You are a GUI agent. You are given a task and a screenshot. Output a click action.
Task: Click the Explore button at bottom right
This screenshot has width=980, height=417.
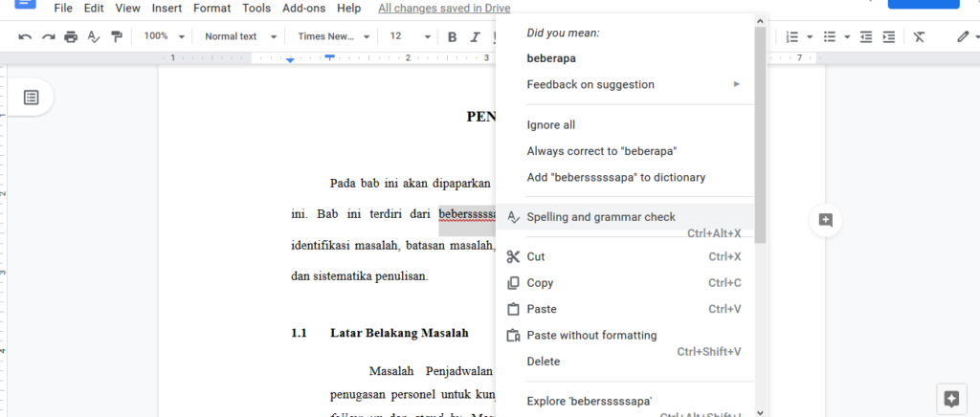tap(952, 398)
